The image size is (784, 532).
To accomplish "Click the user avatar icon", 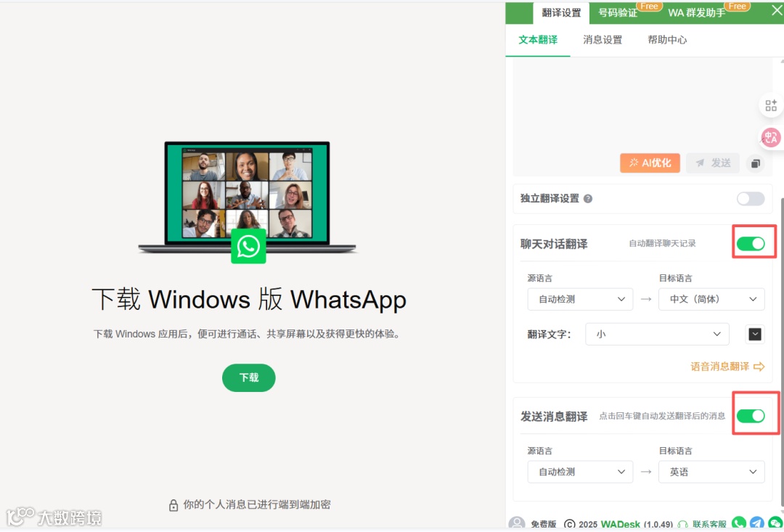I will [517, 523].
